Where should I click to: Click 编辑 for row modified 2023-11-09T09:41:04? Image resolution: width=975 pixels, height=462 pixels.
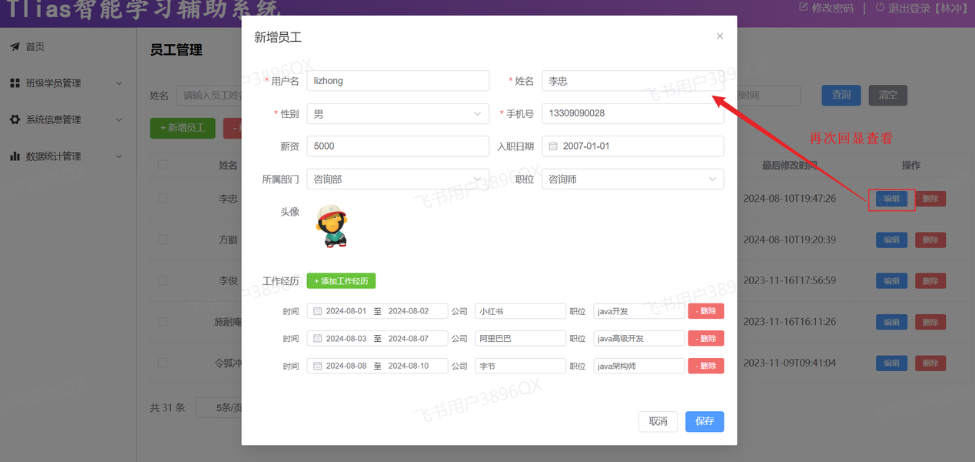[892, 363]
